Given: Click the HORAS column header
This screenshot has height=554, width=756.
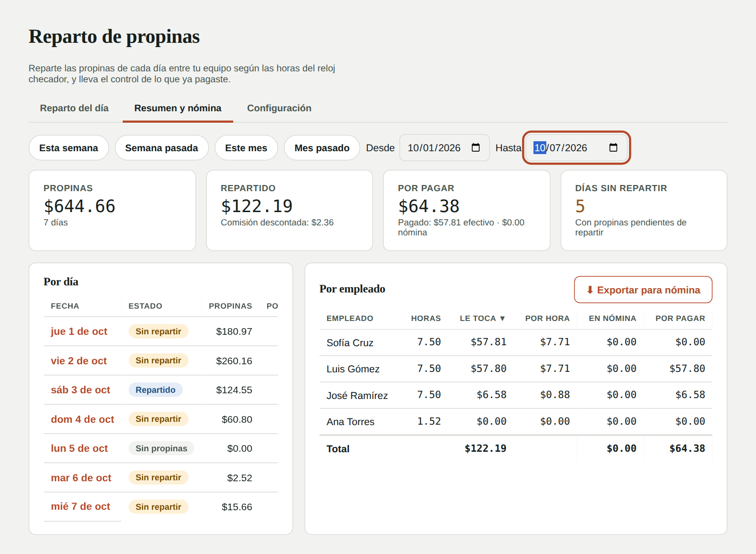Looking at the screenshot, I should pyautogui.click(x=426, y=319).
